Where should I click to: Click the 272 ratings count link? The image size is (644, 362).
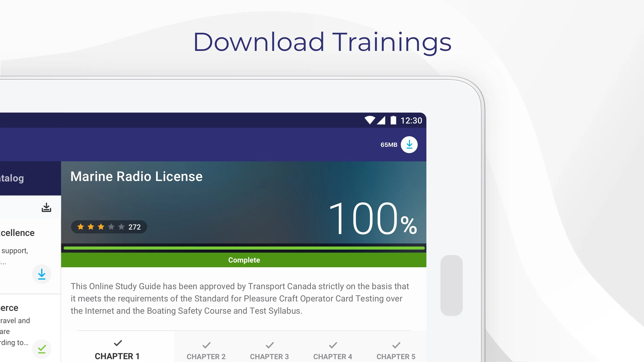coord(134,227)
